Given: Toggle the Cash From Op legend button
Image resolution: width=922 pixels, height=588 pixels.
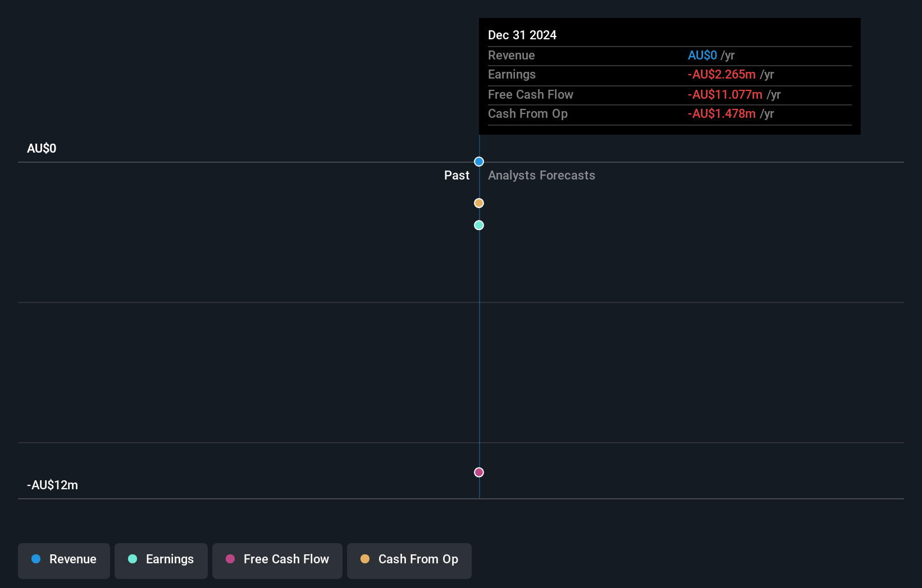Looking at the screenshot, I should (x=409, y=561).
